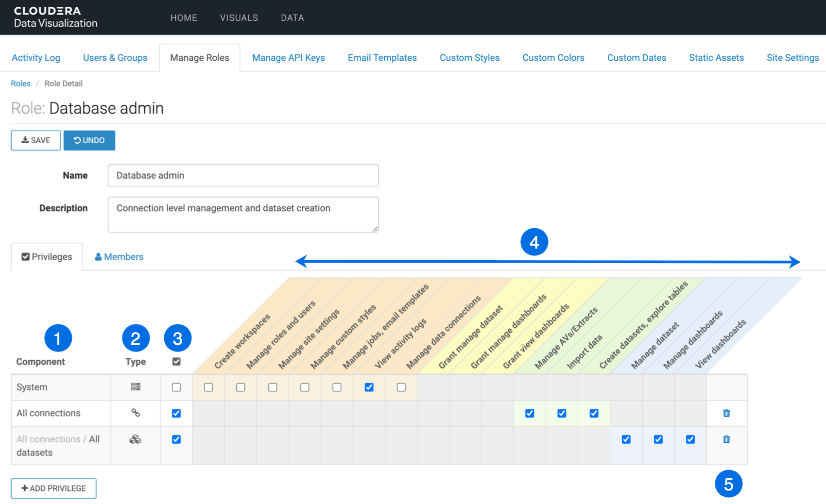Click the All datasets cubes type icon
Viewport: 826px width, 504px height.
[x=136, y=439]
